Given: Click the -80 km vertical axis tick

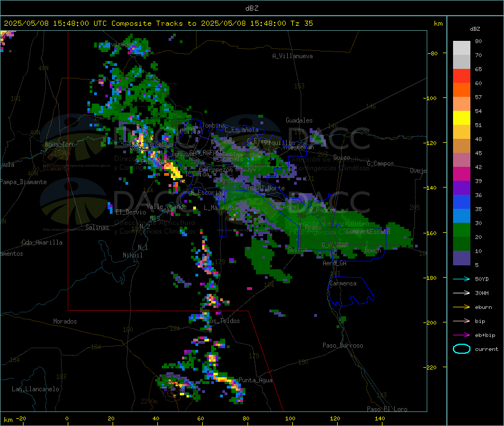Looking at the screenshot, I should [433, 53].
